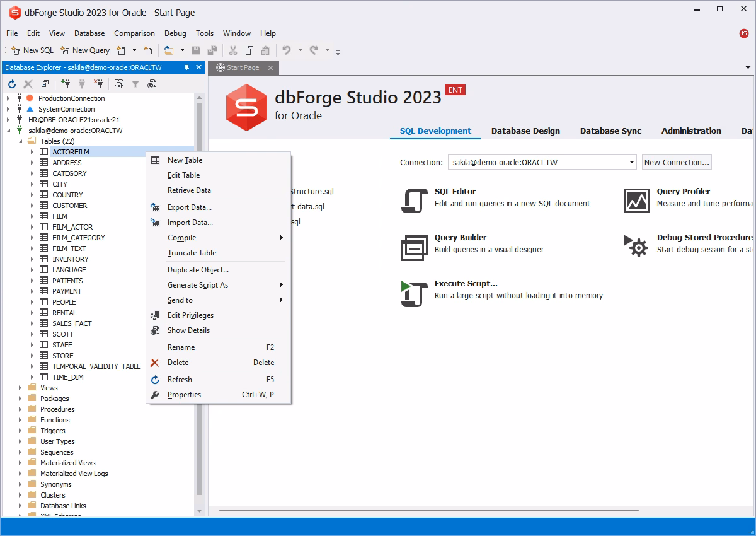Click the last icon in Database Explorer toolbar

152,84
